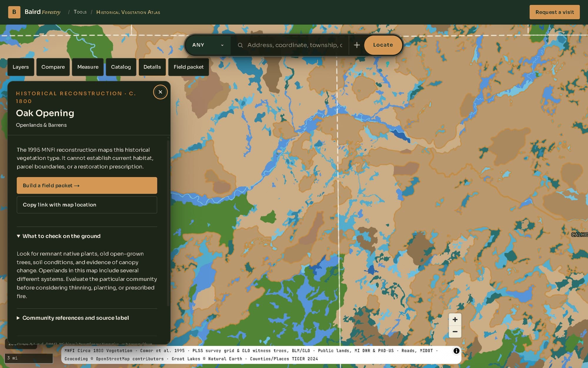Collapse What to check on the ground
Screen dimensions: 588x368
59,236
